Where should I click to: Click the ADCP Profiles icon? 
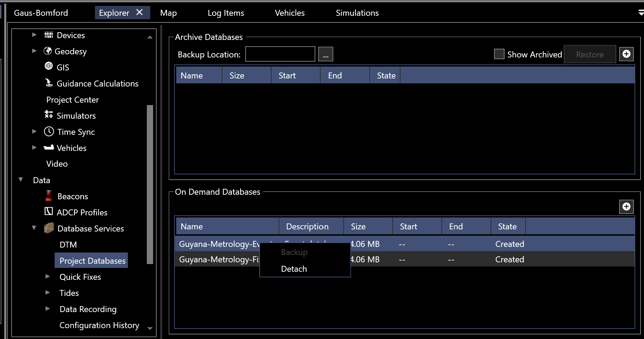coord(48,212)
